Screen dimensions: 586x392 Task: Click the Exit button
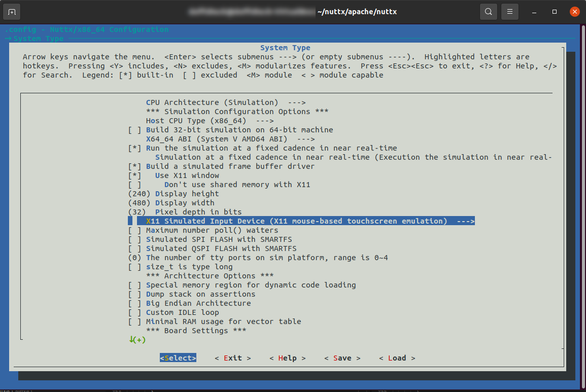pos(232,358)
